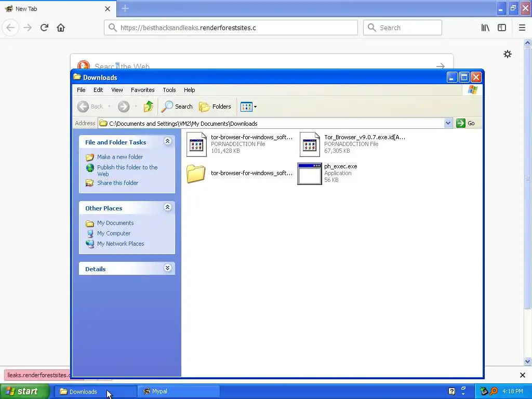532x399 pixels.
Task: Open the View menu
Action: (x=117, y=90)
